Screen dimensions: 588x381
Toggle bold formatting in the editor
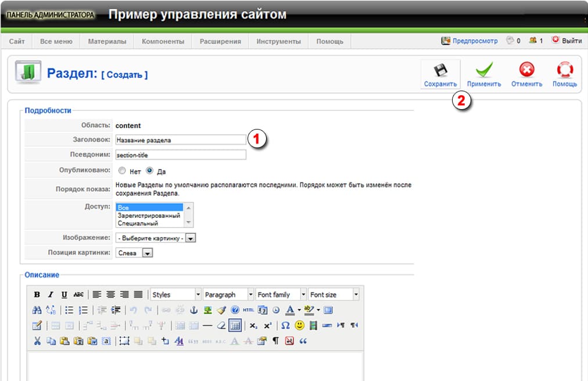pos(37,294)
